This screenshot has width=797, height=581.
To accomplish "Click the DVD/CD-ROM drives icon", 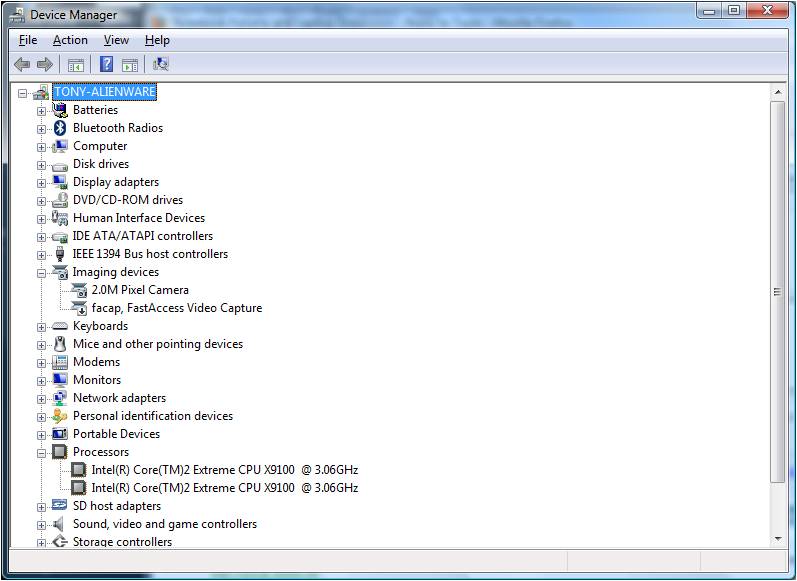I will pyautogui.click(x=60, y=200).
